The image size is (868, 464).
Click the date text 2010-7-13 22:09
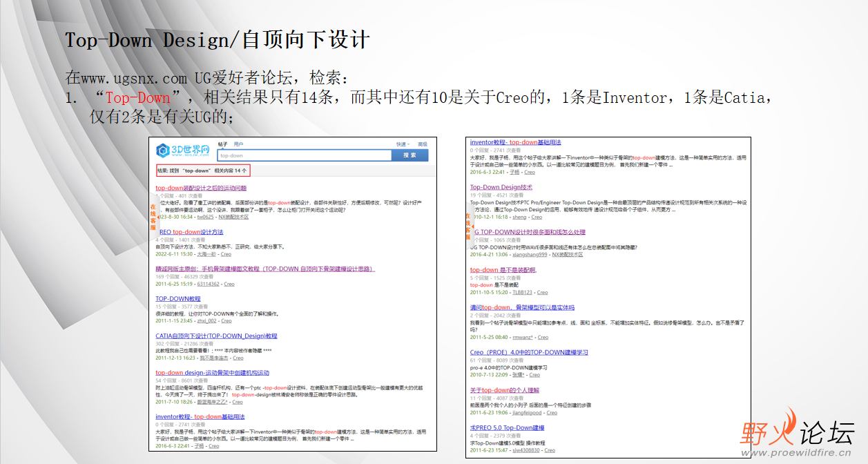[489, 375]
